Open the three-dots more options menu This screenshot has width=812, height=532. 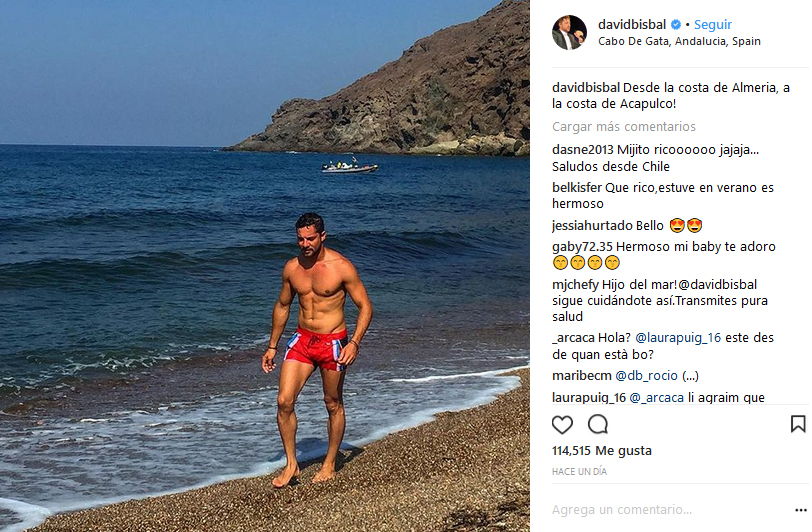tap(801, 510)
